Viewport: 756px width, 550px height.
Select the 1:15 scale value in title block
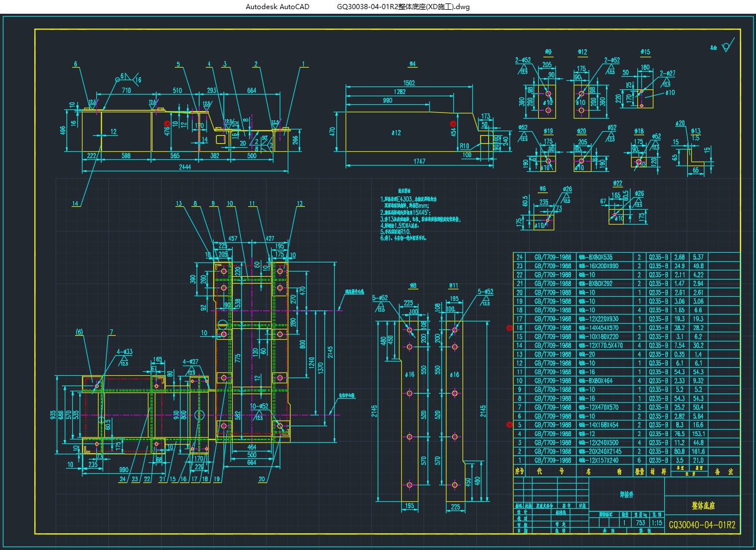(657, 522)
